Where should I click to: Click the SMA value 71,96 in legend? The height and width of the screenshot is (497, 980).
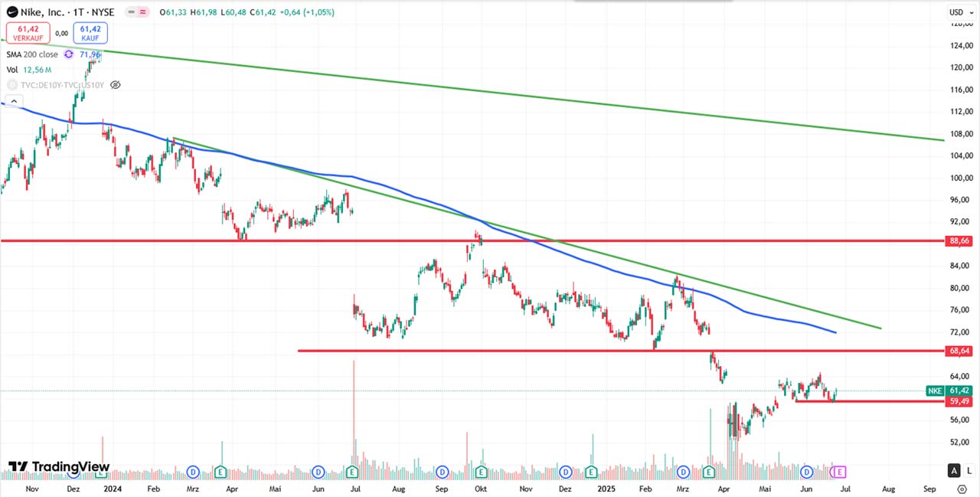(x=90, y=54)
